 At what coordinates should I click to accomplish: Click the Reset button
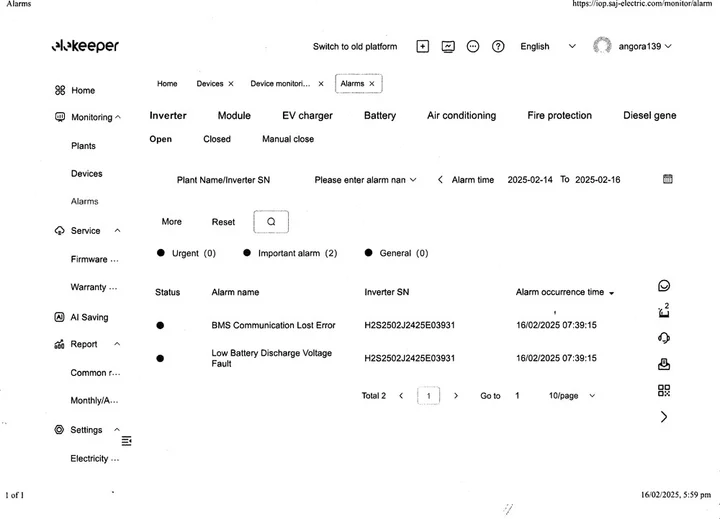223,222
